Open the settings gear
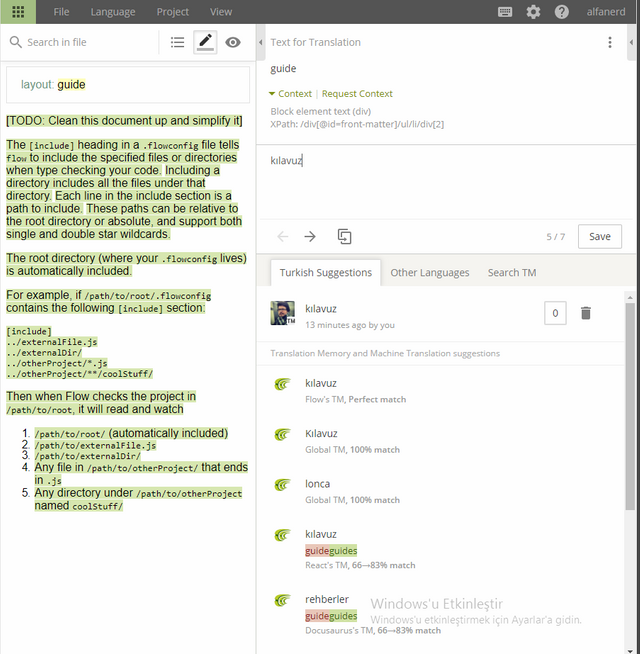 [533, 12]
